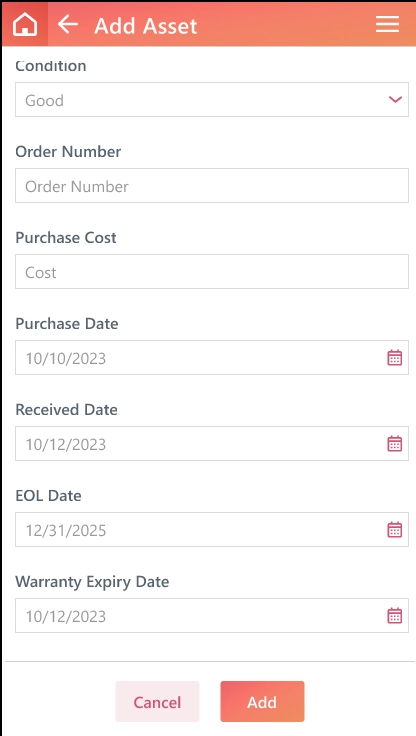Open the Warranty Expiry Date calendar picker
The width and height of the screenshot is (416, 736).
[394, 615]
